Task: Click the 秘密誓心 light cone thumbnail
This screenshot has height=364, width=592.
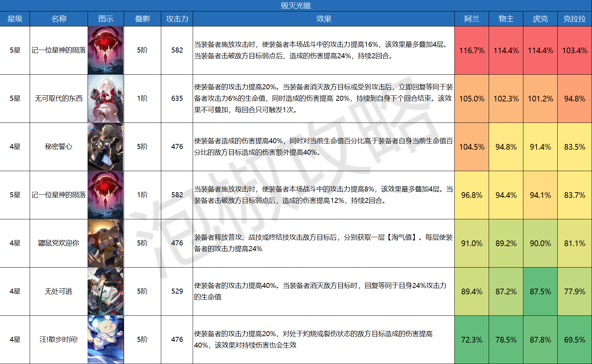Action: 105,147
